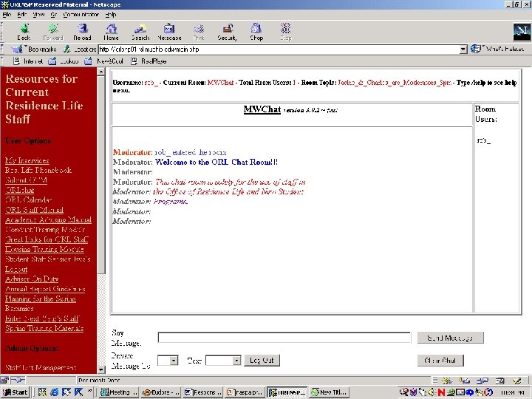Click the Say Message input field
Image resolution: width=532 pixels, height=399 pixels.
tap(284, 338)
